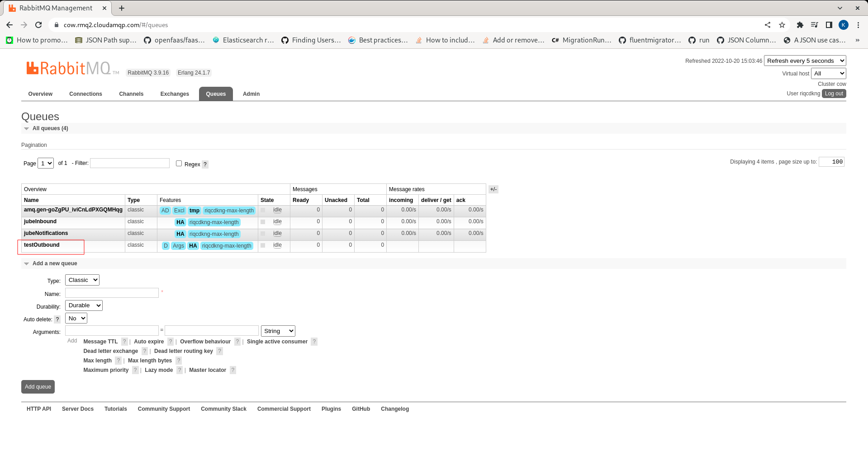Open the queue Type Classic dropdown
The width and height of the screenshot is (868, 474).
coord(82,280)
